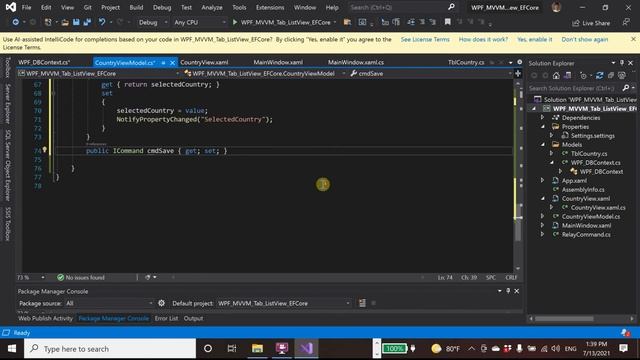Click the Open File folder icon
640x360 pixels.
tap(65, 22)
